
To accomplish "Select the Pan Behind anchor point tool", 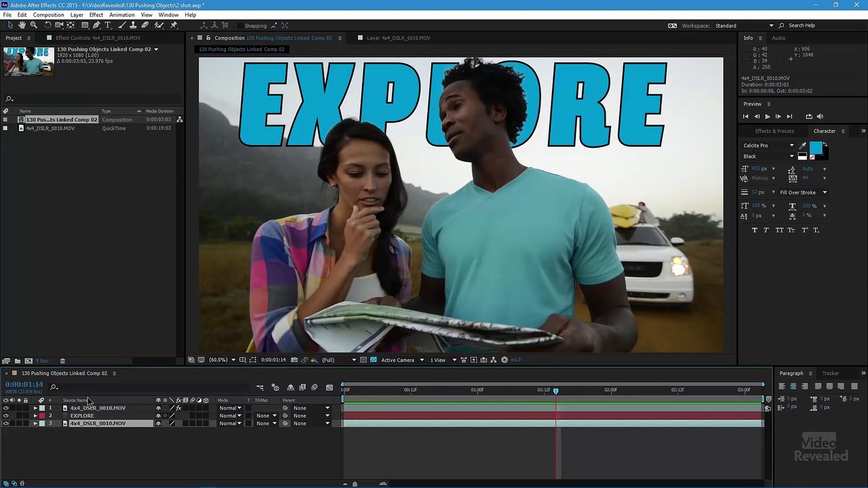I will (x=71, y=25).
